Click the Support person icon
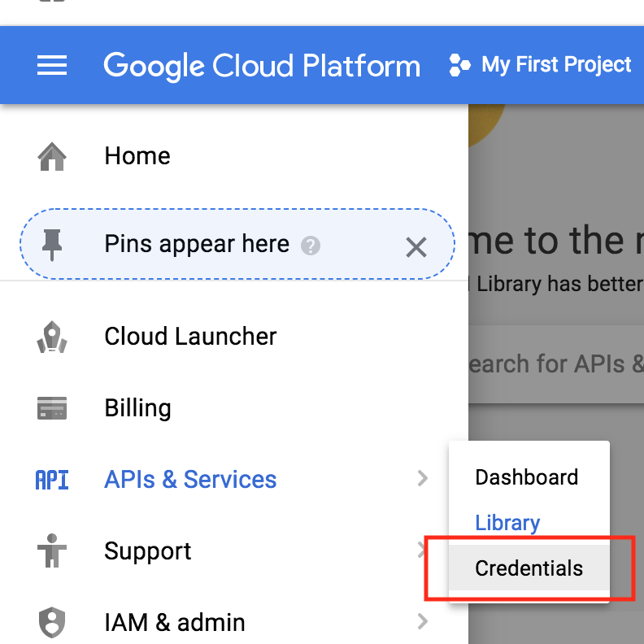Viewport: 644px width, 644px height. click(x=52, y=551)
